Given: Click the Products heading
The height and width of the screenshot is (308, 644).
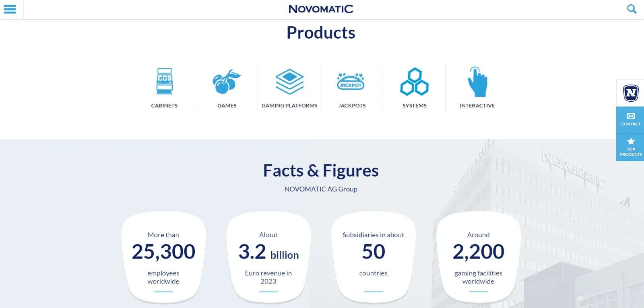Looking at the screenshot, I should pos(321,33).
